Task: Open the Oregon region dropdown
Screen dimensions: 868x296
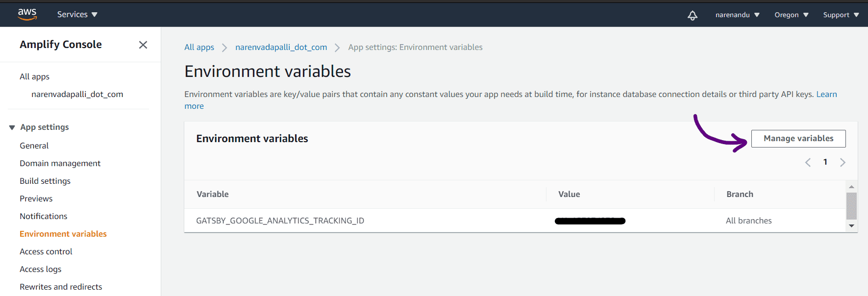Action: pyautogui.click(x=791, y=15)
